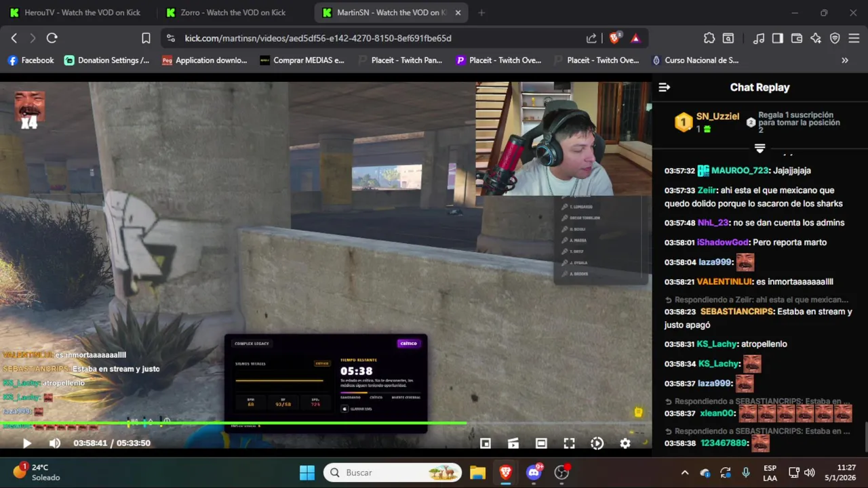
Task: Open Brave VPN shield icon
Action: click(x=835, y=38)
